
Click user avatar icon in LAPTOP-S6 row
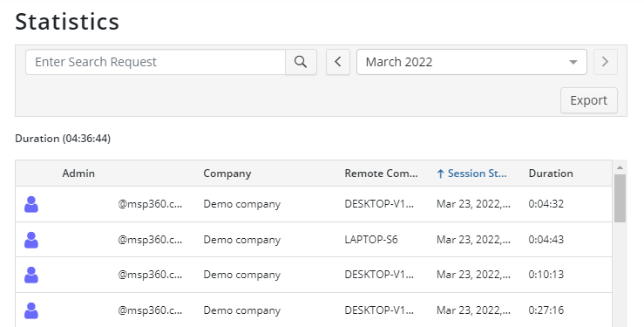[x=31, y=240]
